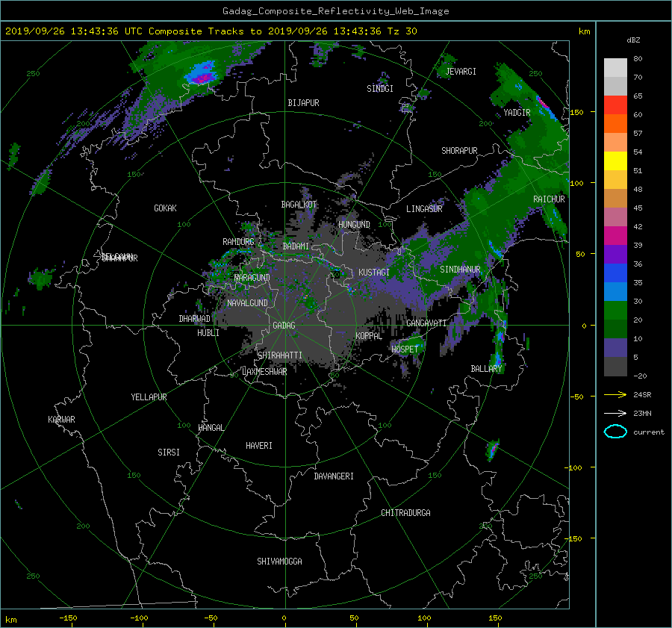Click the SIRSI city label
672x628 pixels.
(x=169, y=453)
